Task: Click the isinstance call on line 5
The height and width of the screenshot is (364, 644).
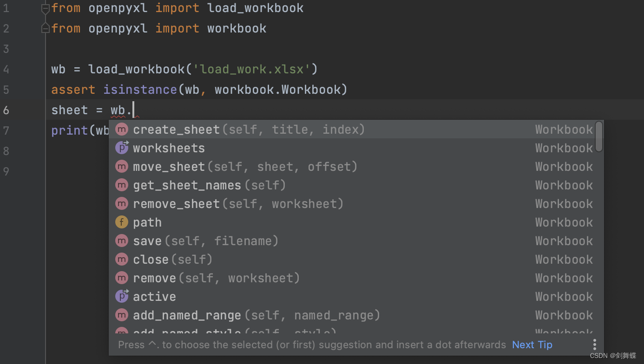Action: (140, 90)
